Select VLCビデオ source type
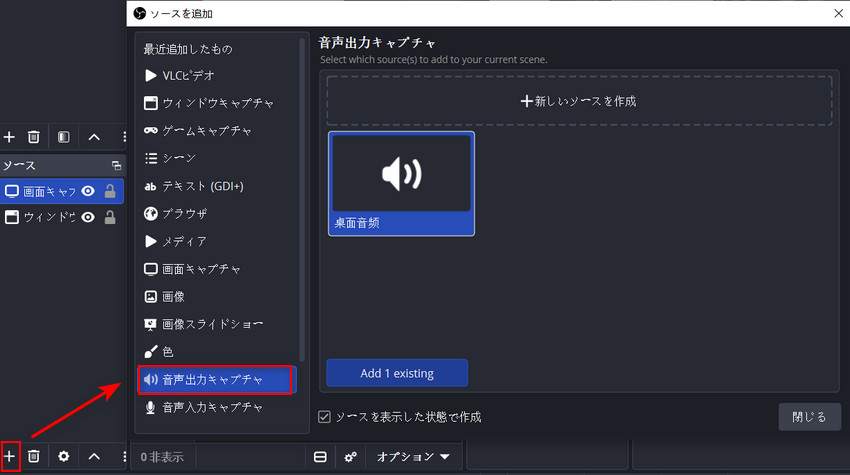850x475 pixels. (217, 75)
